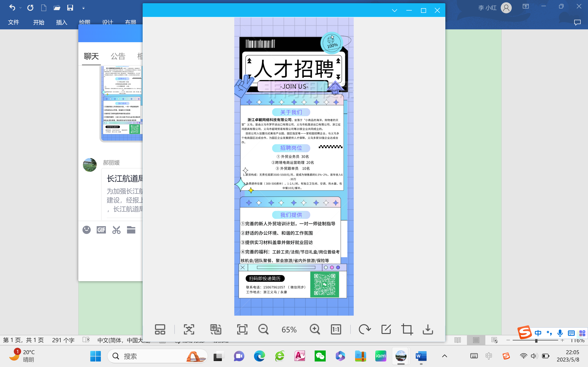
Task: Show hidden system tray icons chevron
Action: [444, 356]
